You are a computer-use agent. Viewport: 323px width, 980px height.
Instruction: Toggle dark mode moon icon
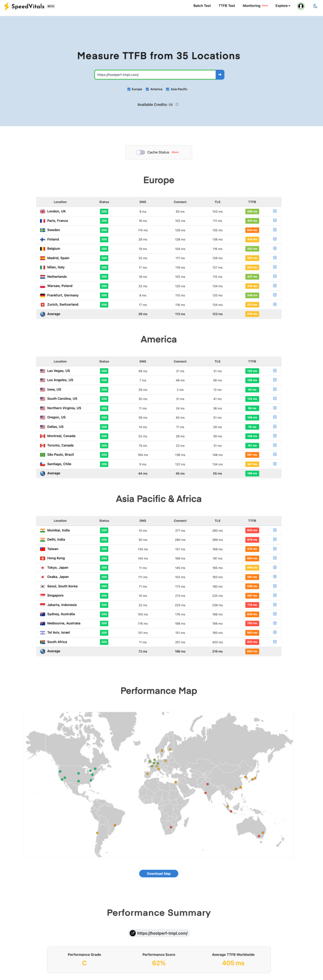coord(315,6)
